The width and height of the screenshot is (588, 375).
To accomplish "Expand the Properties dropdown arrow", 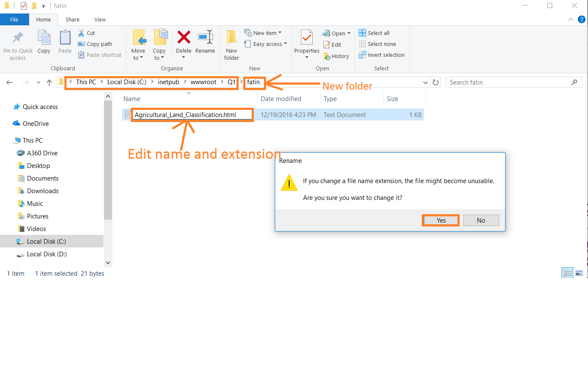I will (x=307, y=58).
